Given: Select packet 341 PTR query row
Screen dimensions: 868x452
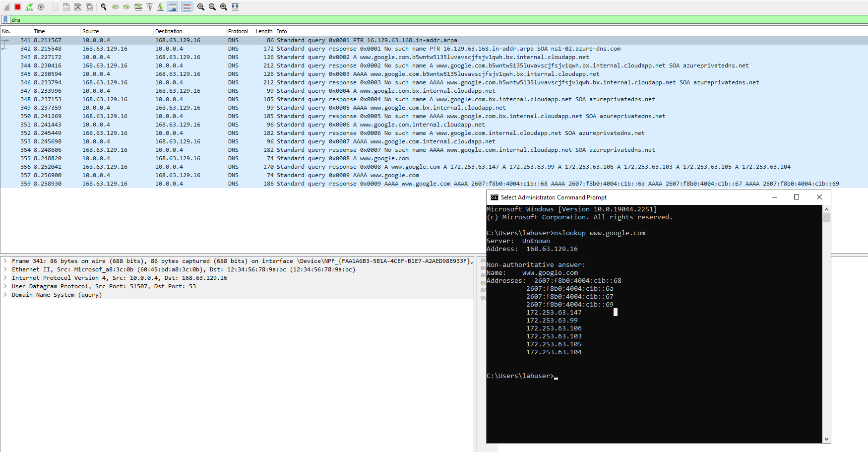Looking at the screenshot, I should (x=434, y=40).
